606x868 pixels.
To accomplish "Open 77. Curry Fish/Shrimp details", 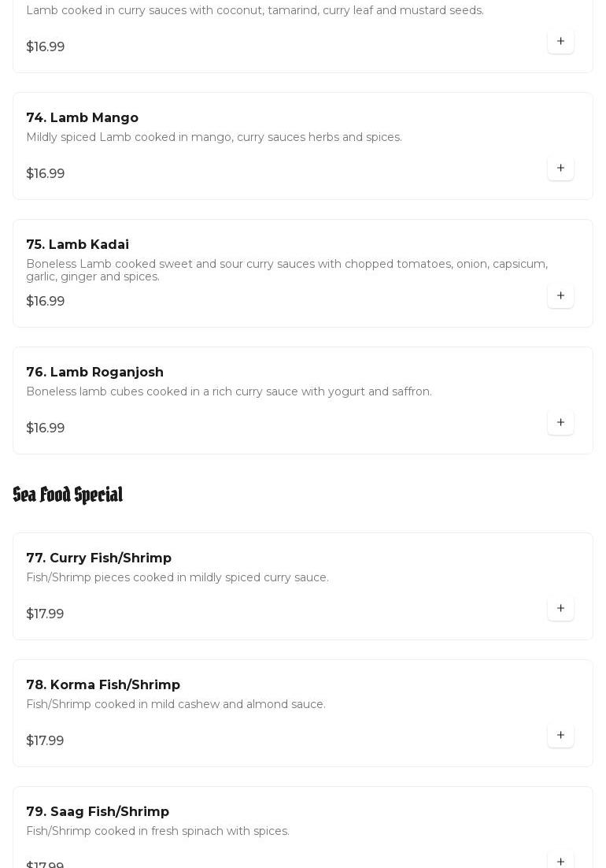I will (x=99, y=558).
